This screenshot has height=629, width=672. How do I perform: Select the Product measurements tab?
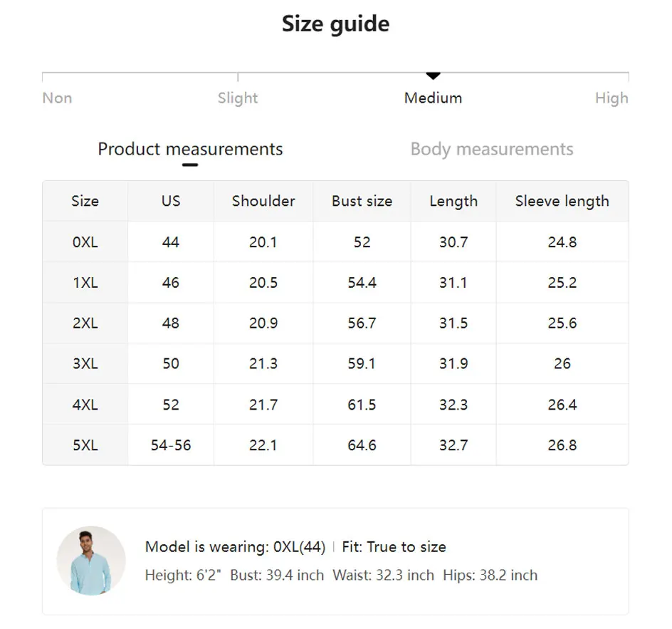[190, 149]
